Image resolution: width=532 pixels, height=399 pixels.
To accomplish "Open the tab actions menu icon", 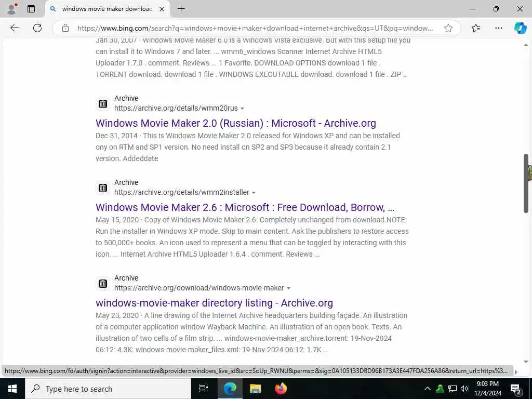I will click(x=31, y=9).
